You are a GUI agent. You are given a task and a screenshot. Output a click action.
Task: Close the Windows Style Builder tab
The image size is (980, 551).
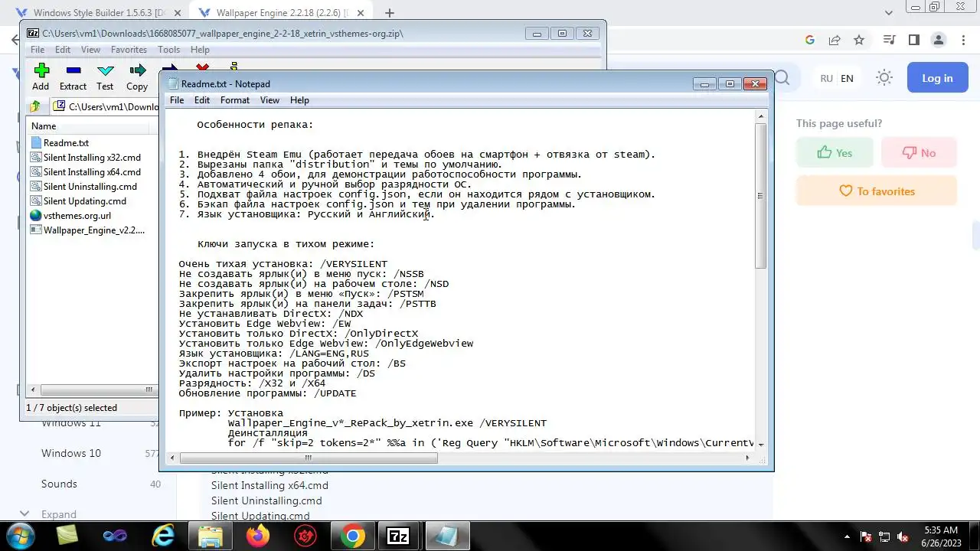(178, 13)
